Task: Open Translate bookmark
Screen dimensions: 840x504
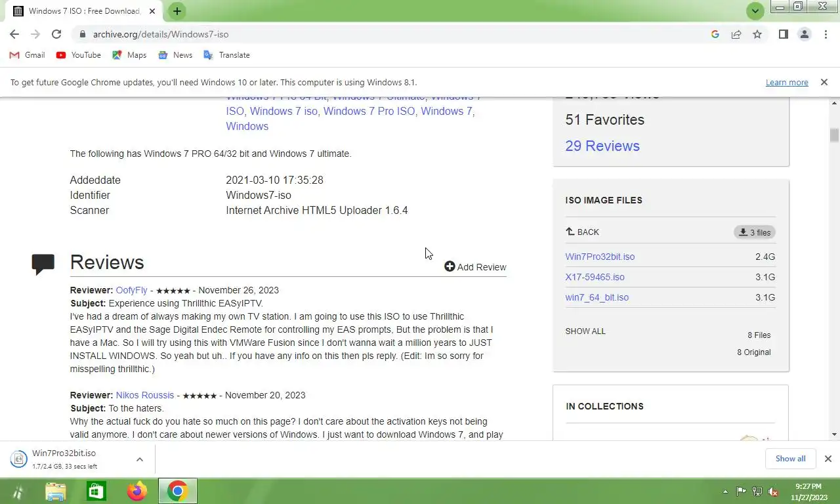Action: [x=226, y=55]
